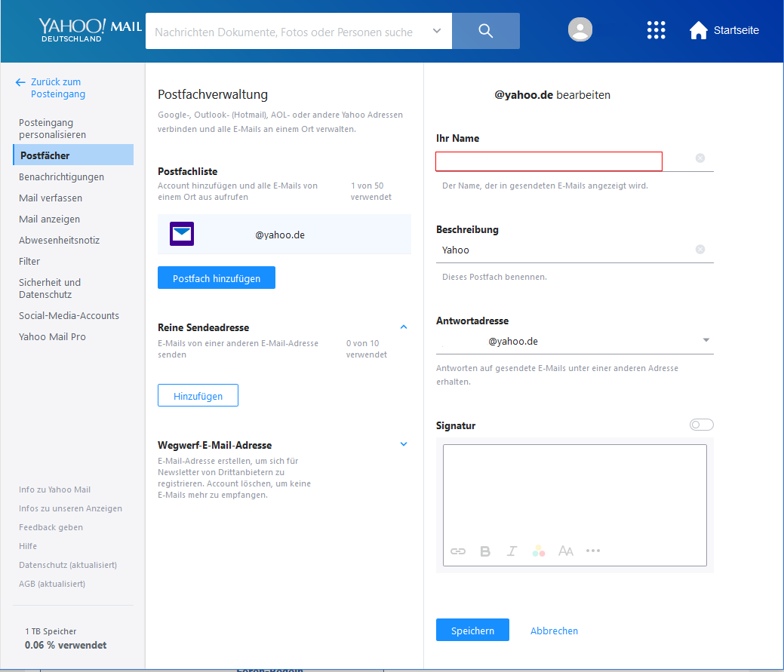The width and height of the screenshot is (784, 672).
Task: Click the Abbrechen link
Action: click(x=554, y=631)
